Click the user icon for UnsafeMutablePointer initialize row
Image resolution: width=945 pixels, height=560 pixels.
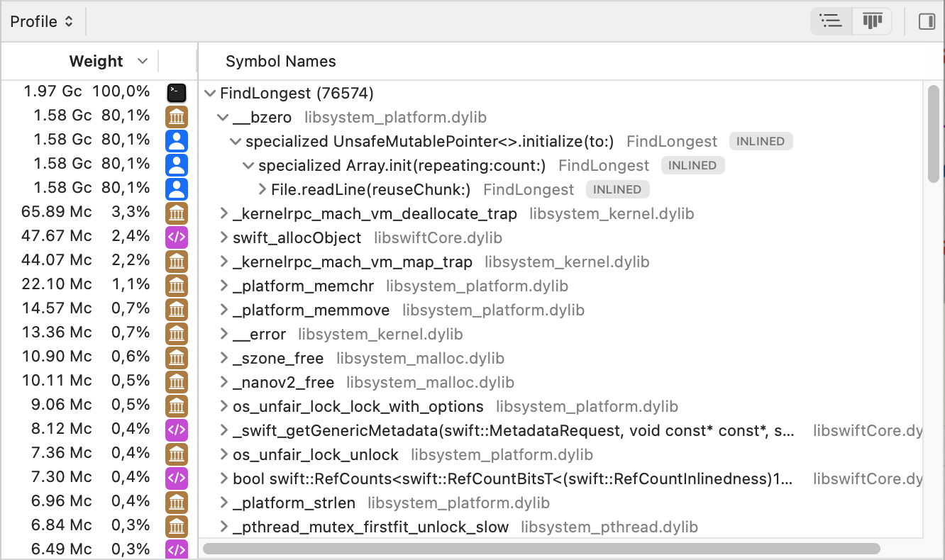pos(176,140)
